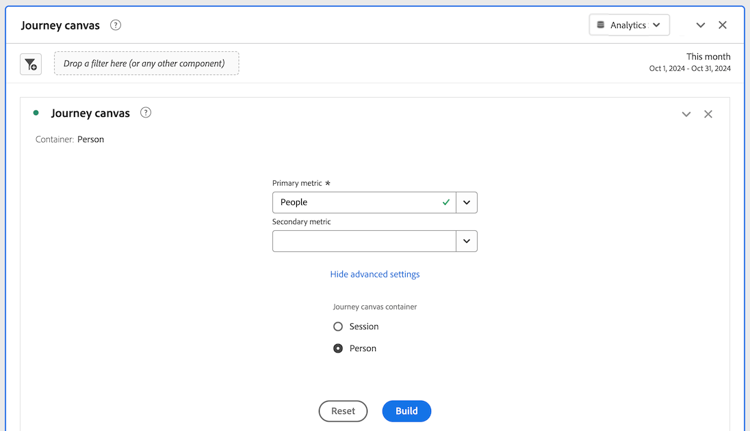Viewport: 750px width, 431px height.
Task: Collapse the outer Journey canvas panel
Action: point(700,25)
